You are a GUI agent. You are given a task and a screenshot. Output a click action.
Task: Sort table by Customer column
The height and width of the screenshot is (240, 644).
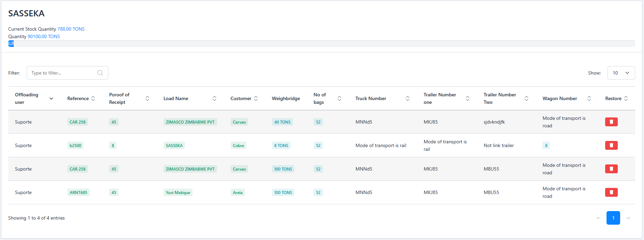(256, 98)
